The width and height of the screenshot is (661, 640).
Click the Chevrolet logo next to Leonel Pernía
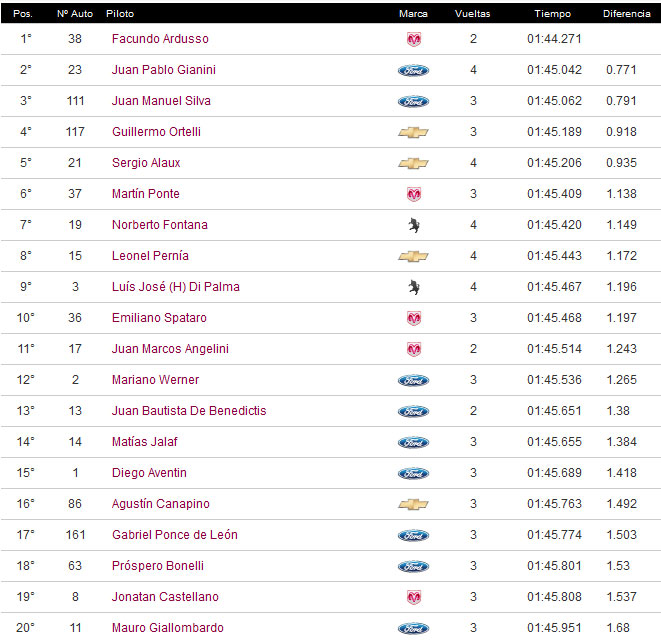[x=413, y=256]
